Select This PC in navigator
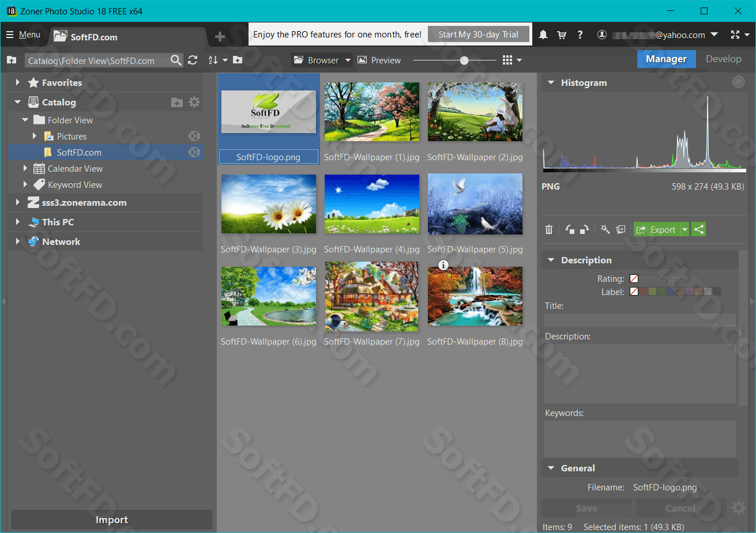The height and width of the screenshot is (533, 756). coord(58,222)
